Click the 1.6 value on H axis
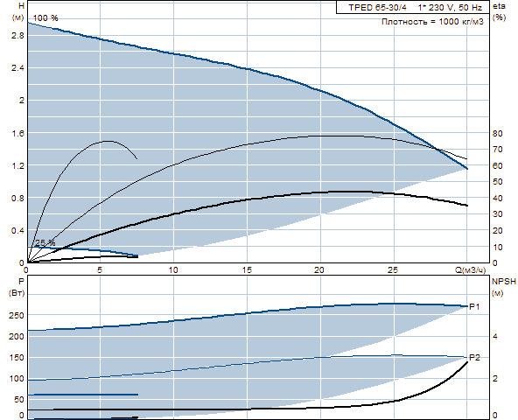This screenshot has height=420, width=518. pyautogui.click(x=17, y=133)
